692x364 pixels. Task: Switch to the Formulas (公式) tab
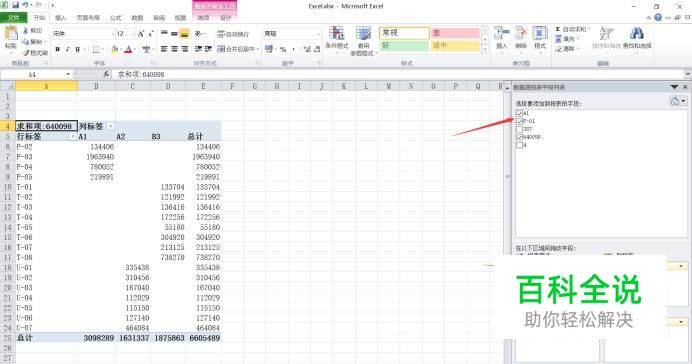116,18
